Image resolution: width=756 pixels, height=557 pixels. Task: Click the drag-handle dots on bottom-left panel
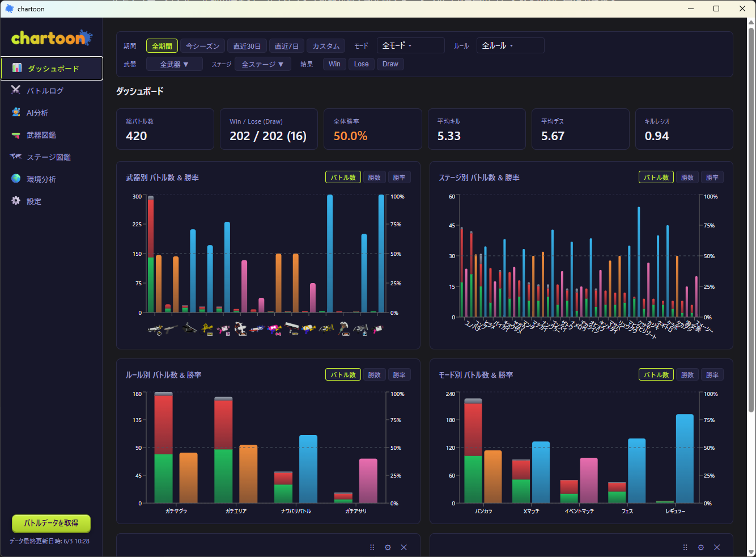[372, 547]
